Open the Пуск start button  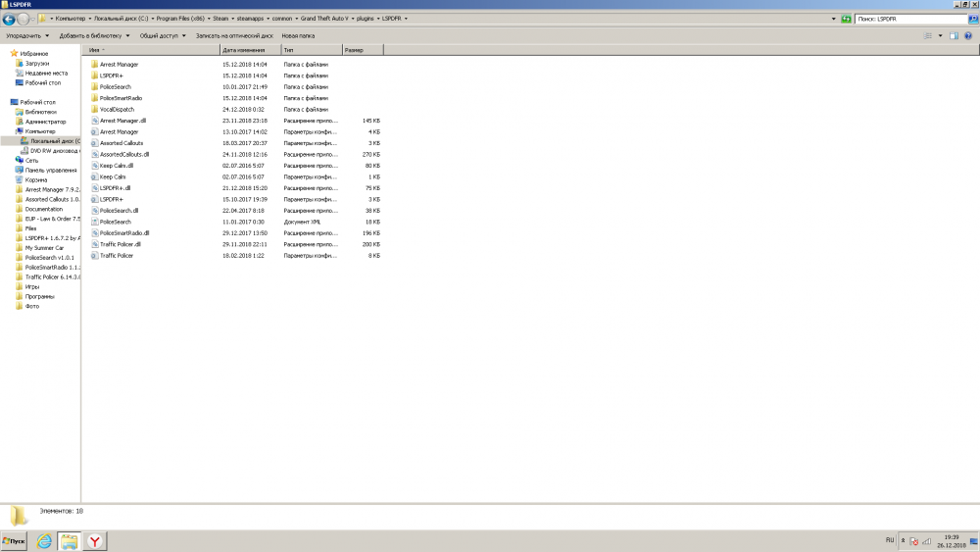14,541
